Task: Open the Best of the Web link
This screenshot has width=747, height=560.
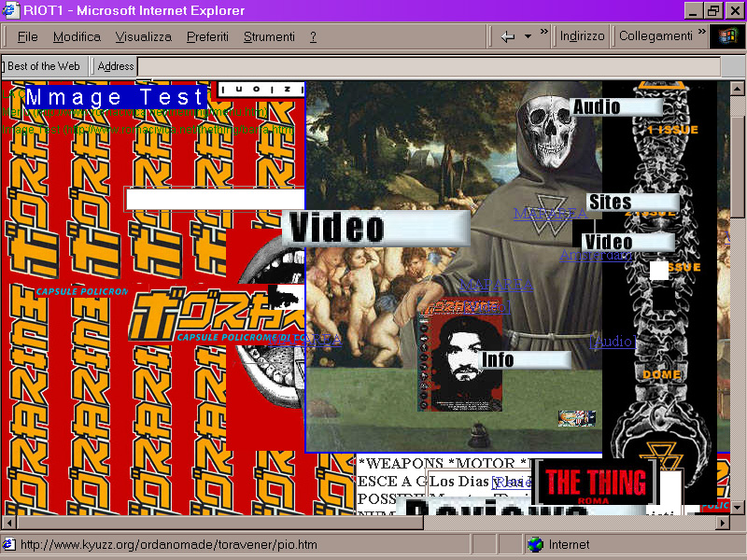Action: click(44, 66)
